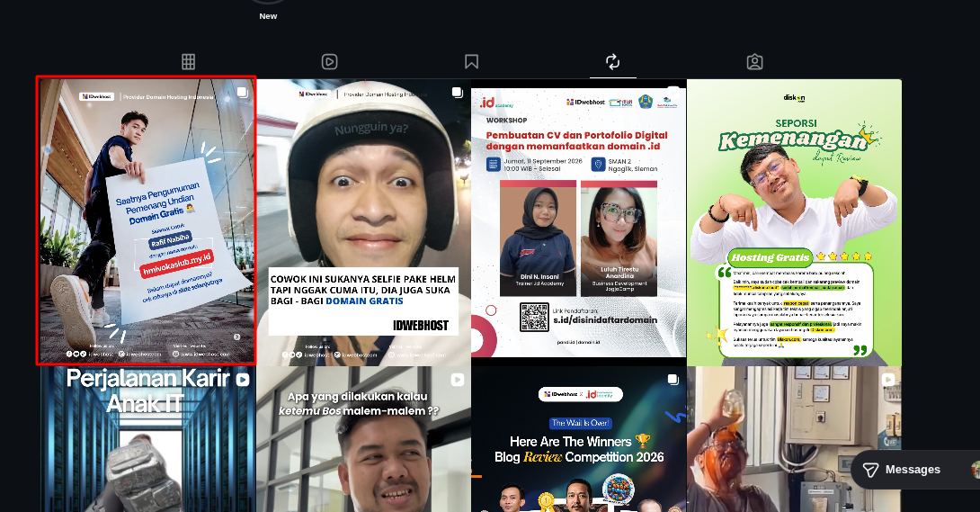The height and width of the screenshot is (512, 980).
Task: Open the helmet selfie Domain Gratis post
Action: point(363,222)
